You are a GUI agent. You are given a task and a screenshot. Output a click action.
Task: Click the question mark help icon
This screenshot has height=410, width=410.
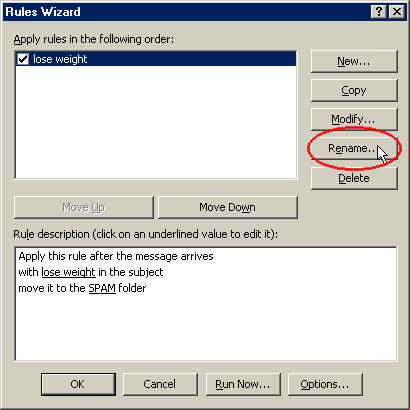pyautogui.click(x=379, y=12)
